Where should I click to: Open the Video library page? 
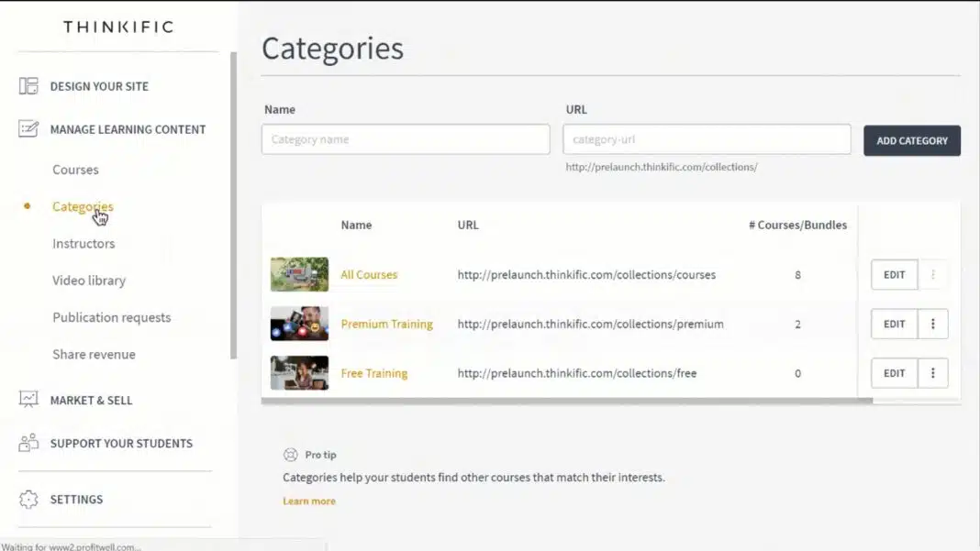pos(89,281)
